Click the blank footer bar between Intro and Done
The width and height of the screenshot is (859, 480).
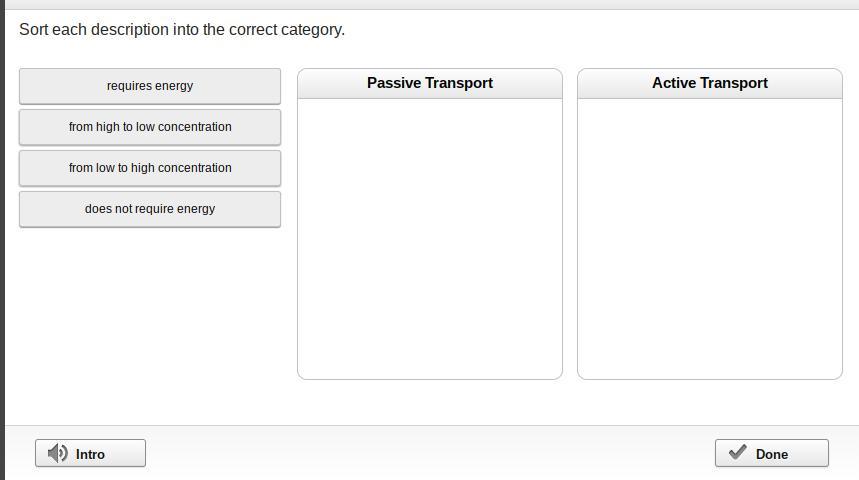tap(430, 453)
